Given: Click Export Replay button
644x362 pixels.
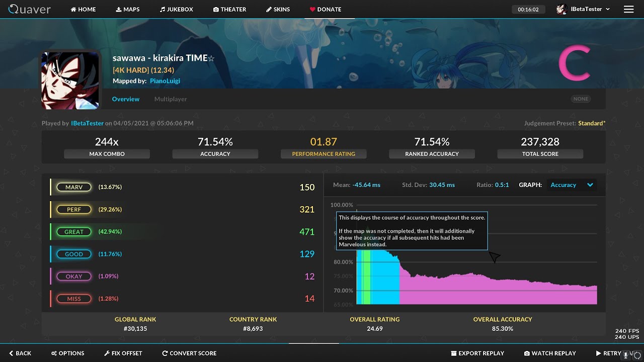Looking at the screenshot, I should pos(477,353).
